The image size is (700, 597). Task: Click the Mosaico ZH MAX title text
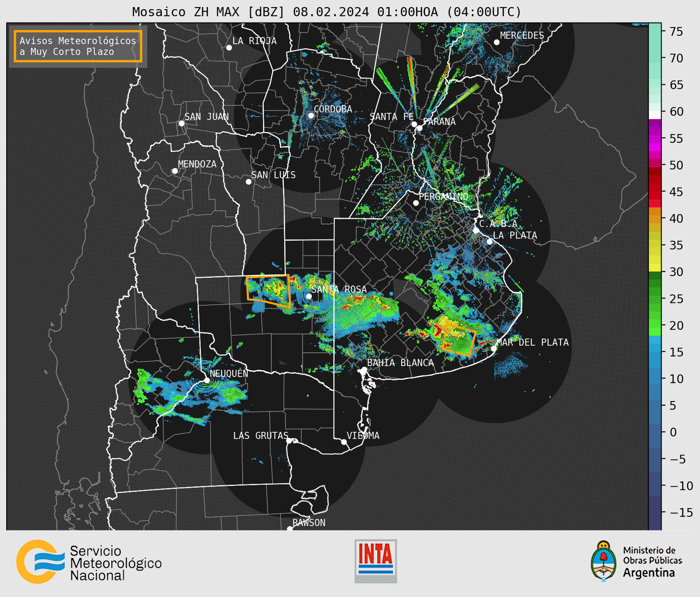326,12
